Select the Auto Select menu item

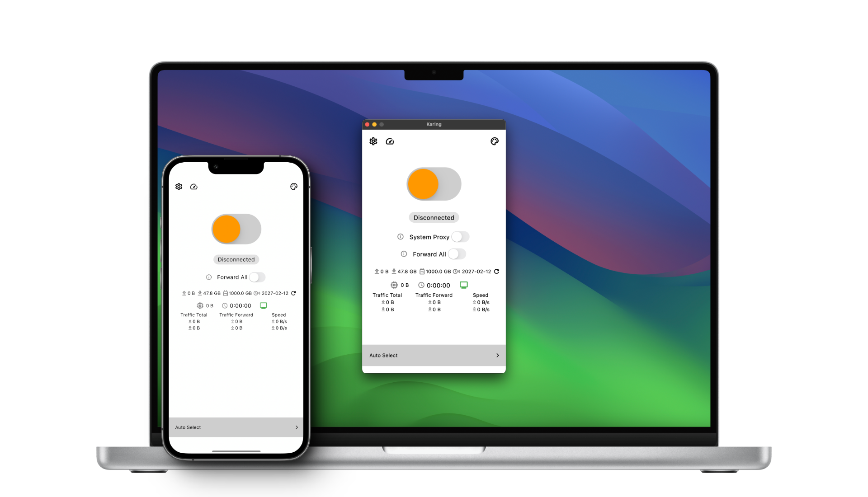point(434,355)
